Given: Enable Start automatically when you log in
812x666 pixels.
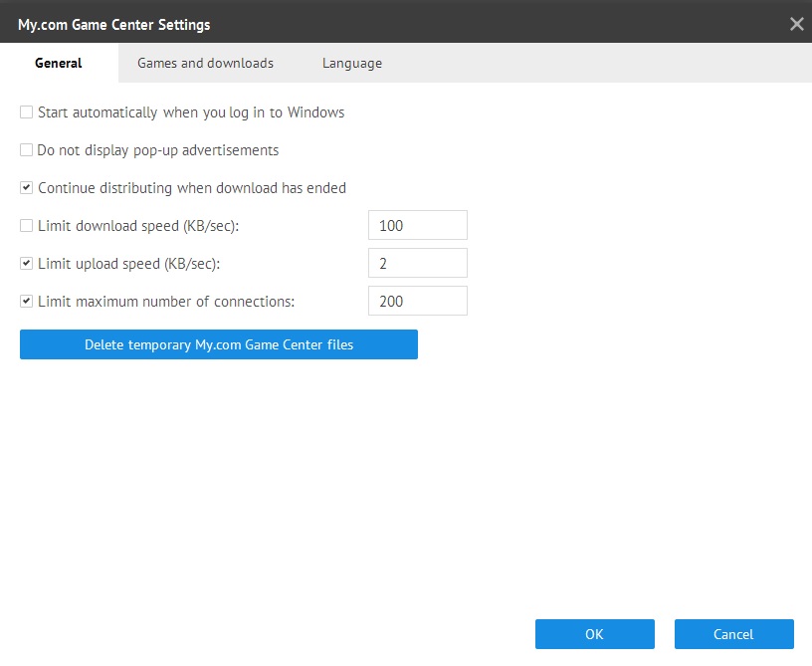Looking at the screenshot, I should 27,112.
